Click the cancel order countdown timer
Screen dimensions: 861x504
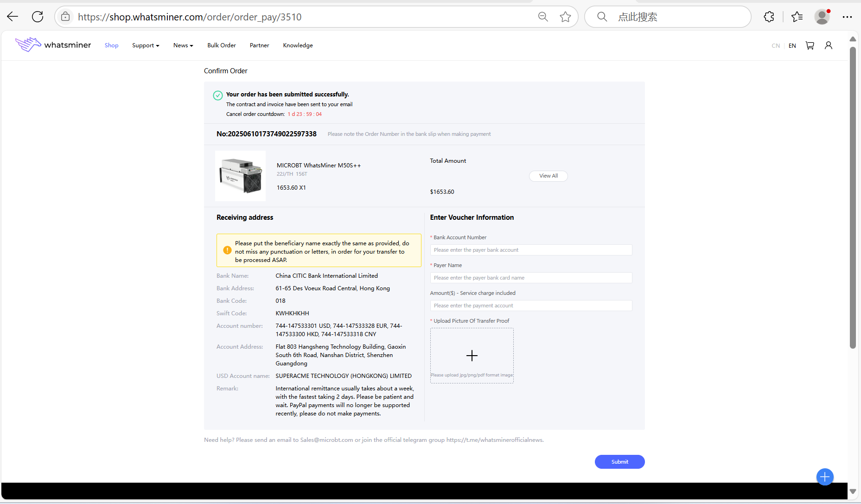pos(305,114)
